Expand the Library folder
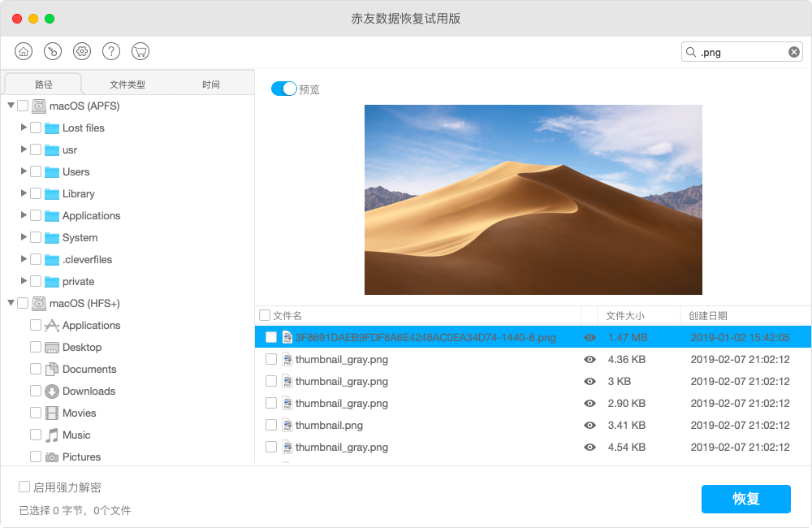The image size is (812, 528). click(x=24, y=193)
